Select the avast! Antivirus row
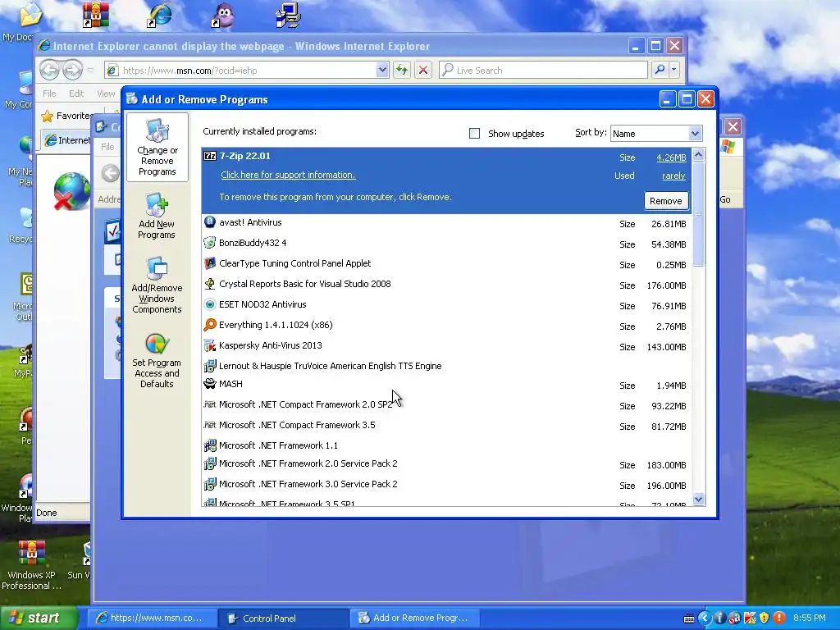 447,223
